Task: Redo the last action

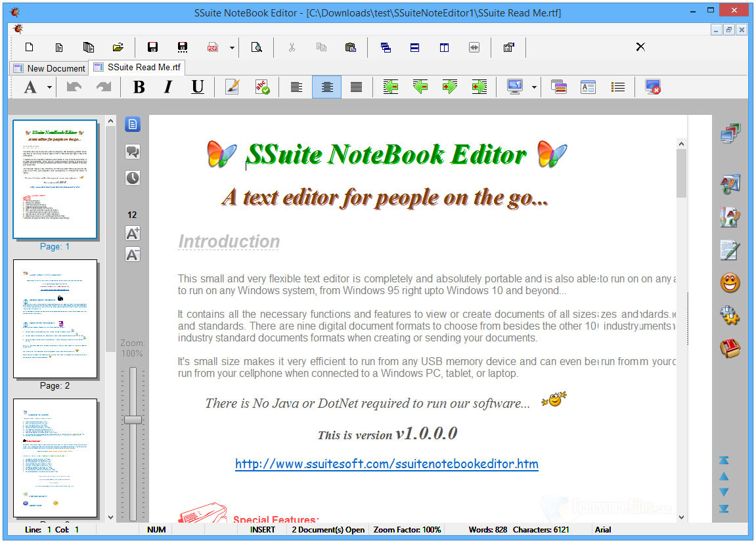Action: [104, 87]
